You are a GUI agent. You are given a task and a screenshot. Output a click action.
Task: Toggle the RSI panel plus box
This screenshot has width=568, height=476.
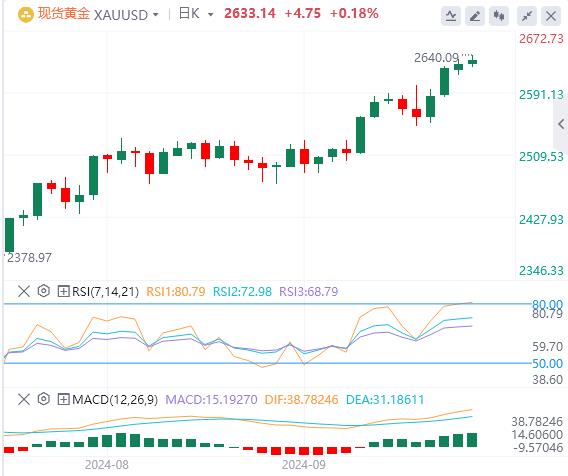pyautogui.click(x=63, y=291)
